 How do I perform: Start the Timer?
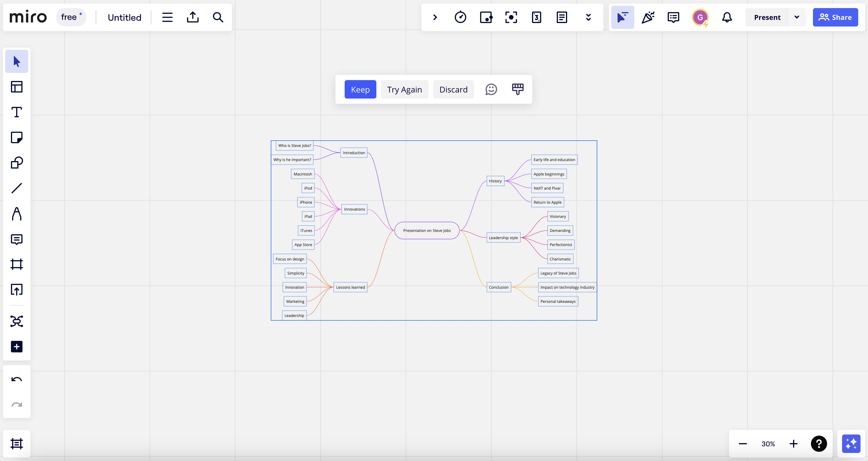click(x=460, y=17)
